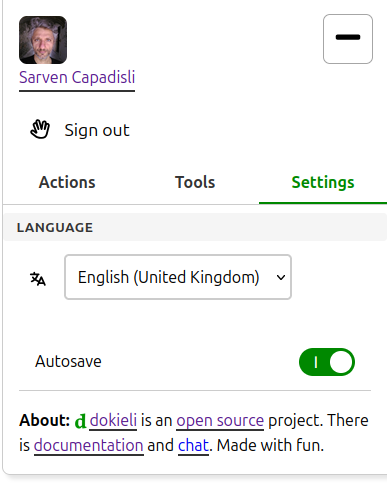Select the Settings tab
This screenshot has height=490, width=387.
click(323, 182)
